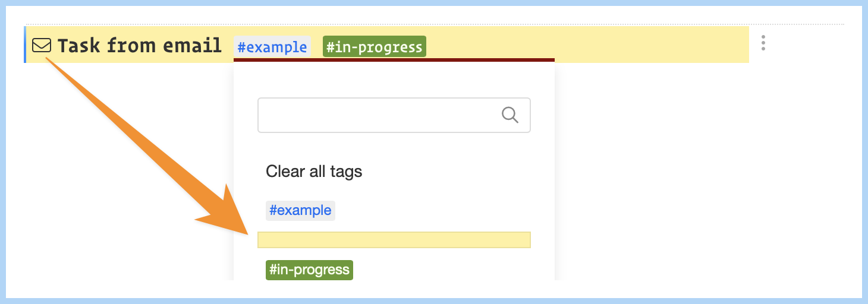Toggle #in-progress tag in the dropdown list
This screenshot has height=304, width=868.
(x=309, y=270)
